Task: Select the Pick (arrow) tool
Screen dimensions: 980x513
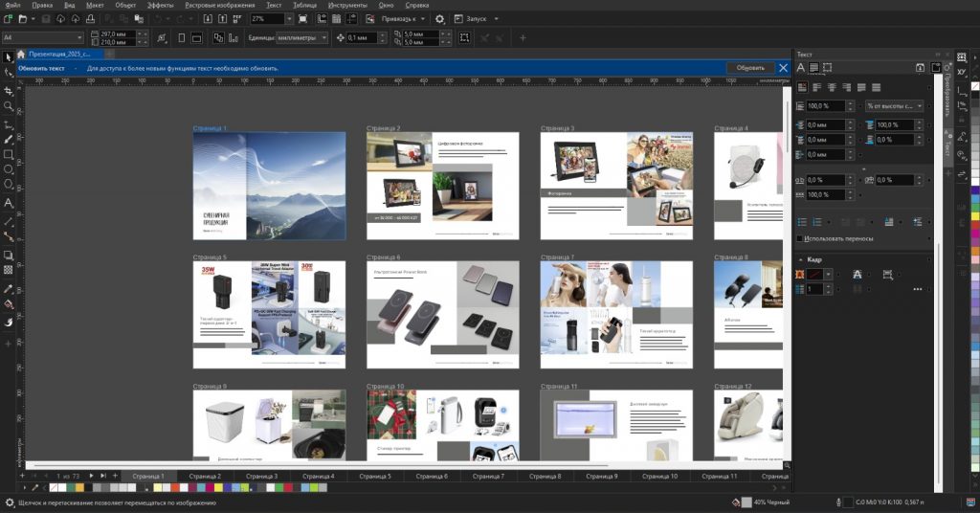Action: tap(9, 56)
